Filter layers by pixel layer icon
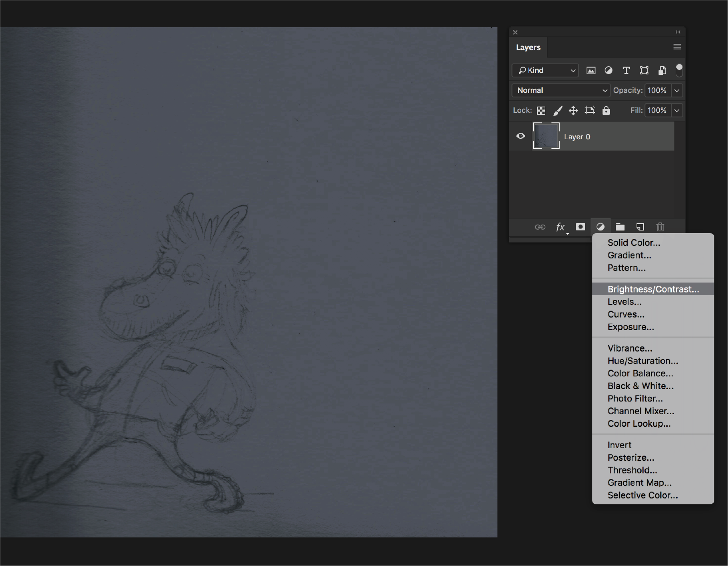The image size is (728, 566). [x=591, y=70]
